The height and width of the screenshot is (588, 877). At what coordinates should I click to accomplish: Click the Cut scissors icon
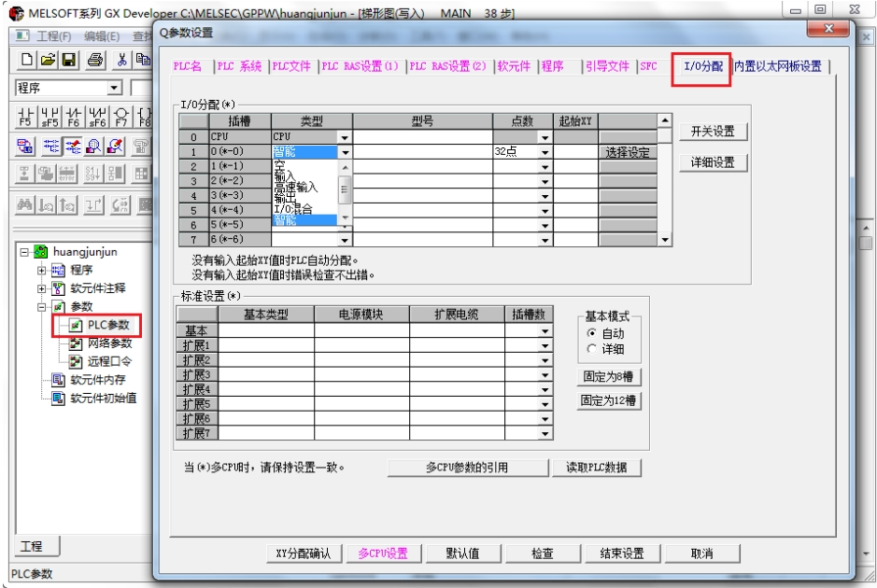121,60
